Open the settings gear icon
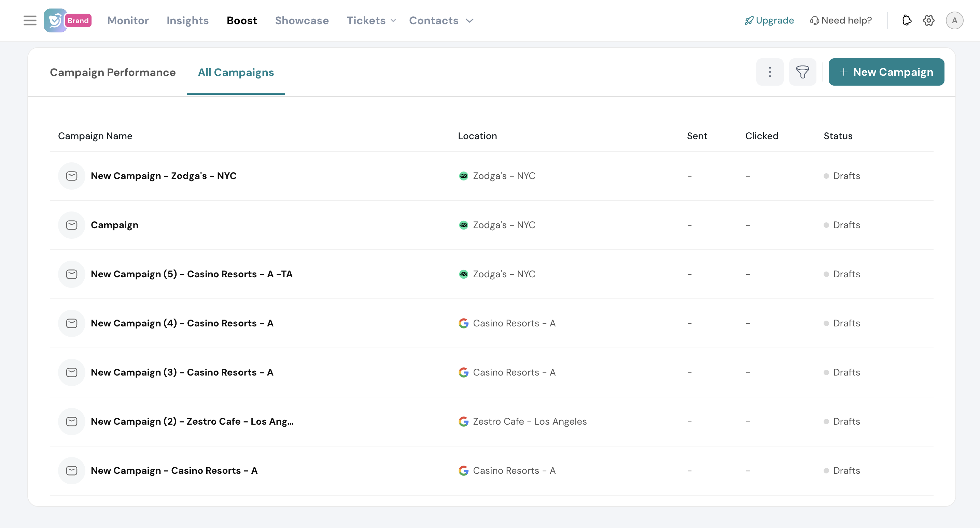 click(x=929, y=20)
